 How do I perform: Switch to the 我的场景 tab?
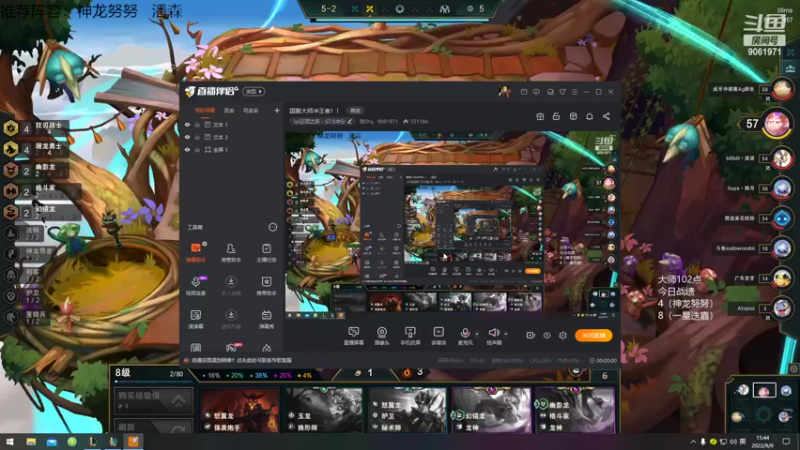[x=205, y=110]
